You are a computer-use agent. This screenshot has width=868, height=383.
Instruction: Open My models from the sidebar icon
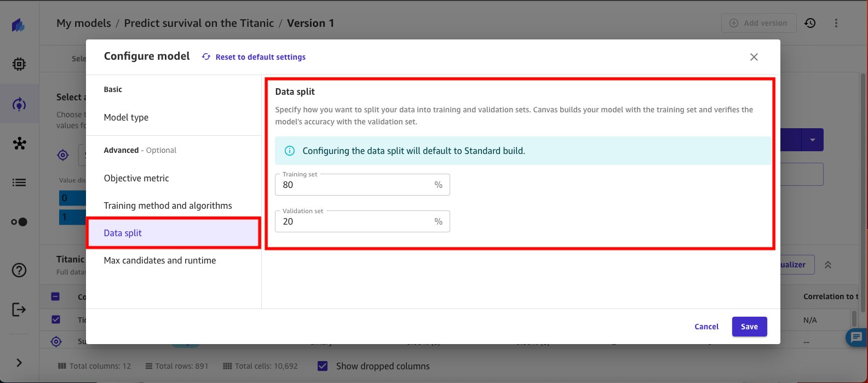click(19, 104)
